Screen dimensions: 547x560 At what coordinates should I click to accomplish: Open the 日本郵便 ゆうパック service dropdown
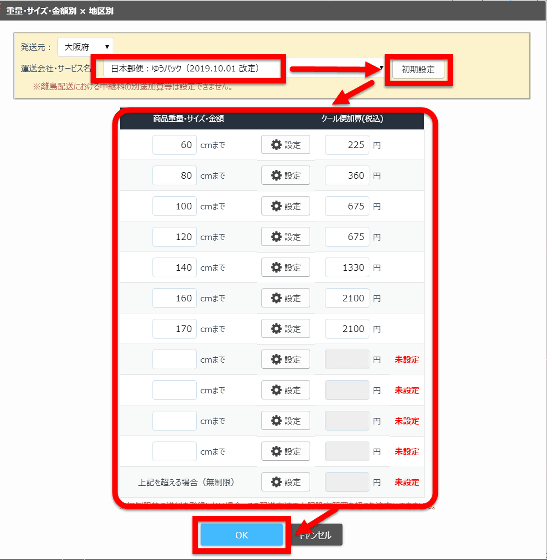click(x=244, y=69)
